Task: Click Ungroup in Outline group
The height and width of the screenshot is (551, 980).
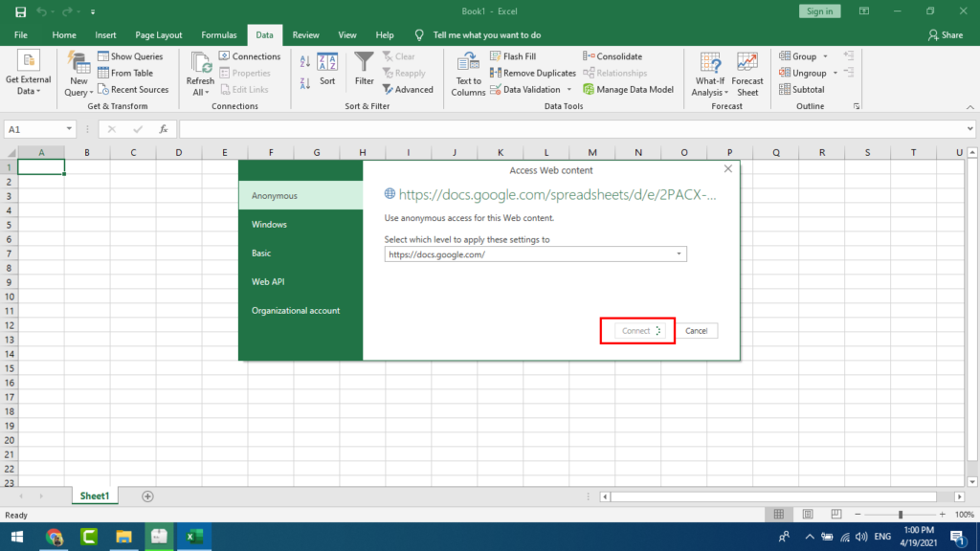Action: [x=803, y=73]
